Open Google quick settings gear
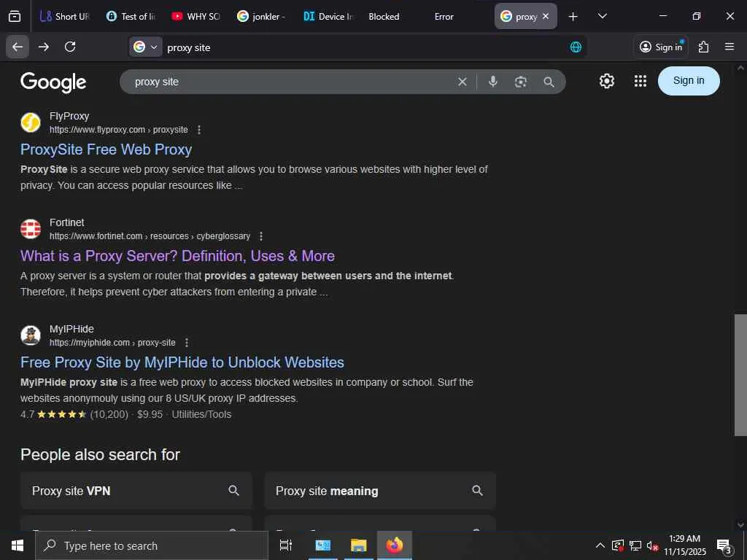The width and height of the screenshot is (747, 560). click(606, 81)
